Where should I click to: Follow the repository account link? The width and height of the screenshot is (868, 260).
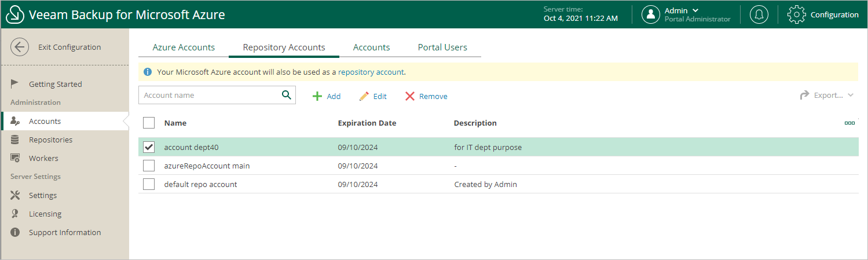point(371,72)
